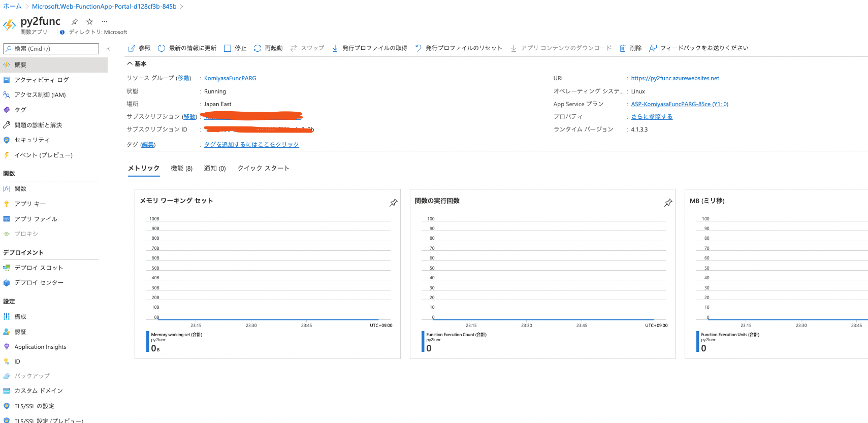Image resolution: width=868 pixels, height=423 pixels.
Task: Click the 編集 link beside タグ
Action: 148,145
